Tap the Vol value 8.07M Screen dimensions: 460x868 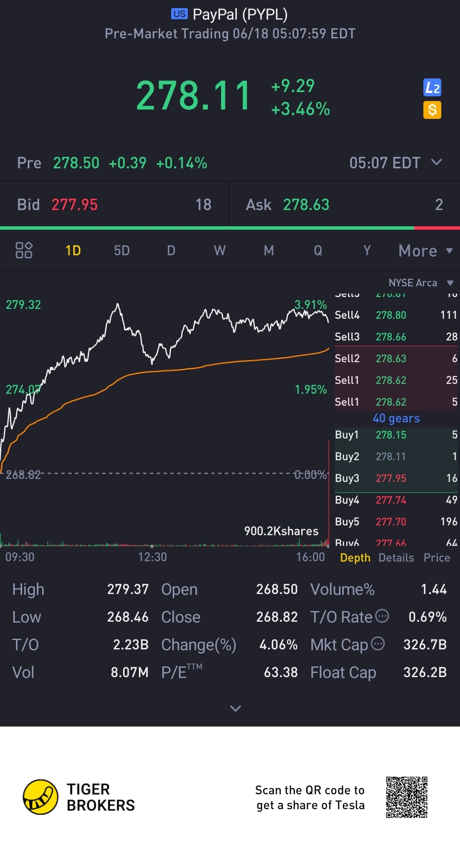(x=129, y=672)
